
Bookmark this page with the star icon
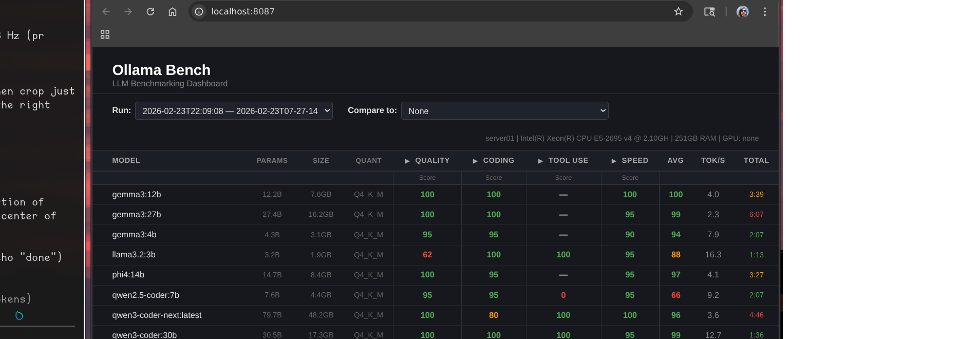[679, 11]
